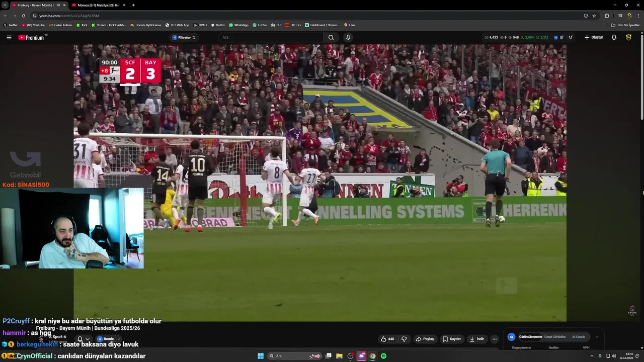Open the FutBin bookmark
Viewport: 644px width, 362px height.
tap(260, 25)
